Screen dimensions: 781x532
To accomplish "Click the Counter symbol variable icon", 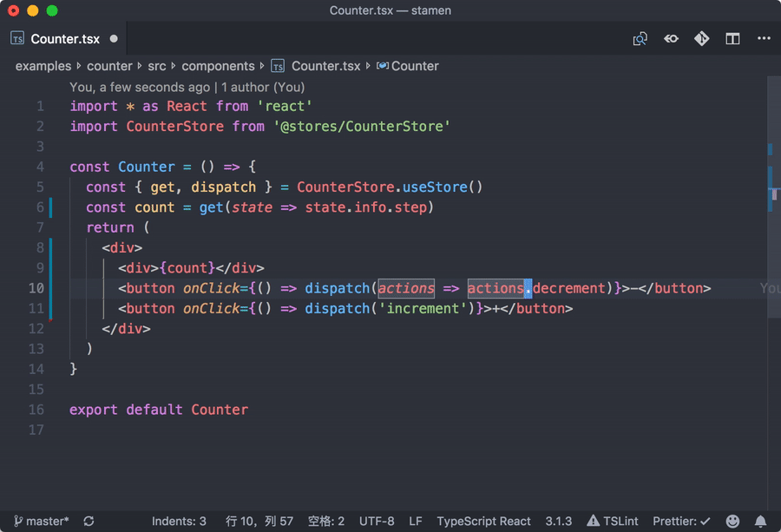I will coord(382,66).
